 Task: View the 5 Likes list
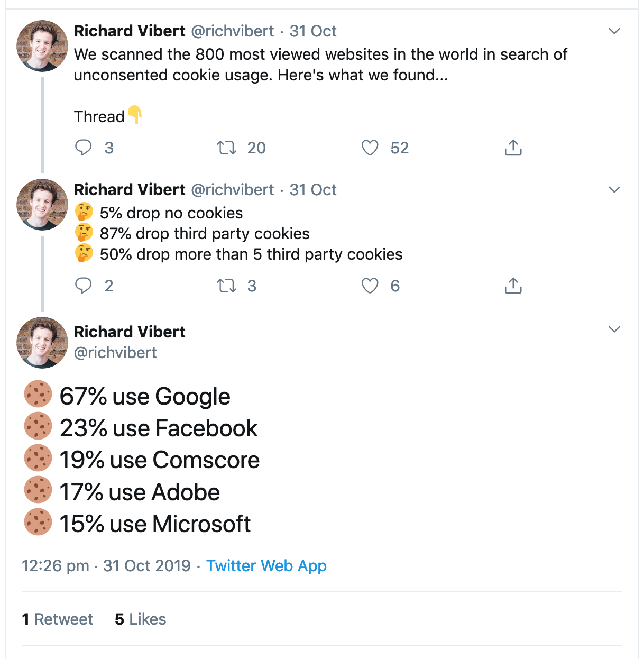(x=141, y=619)
